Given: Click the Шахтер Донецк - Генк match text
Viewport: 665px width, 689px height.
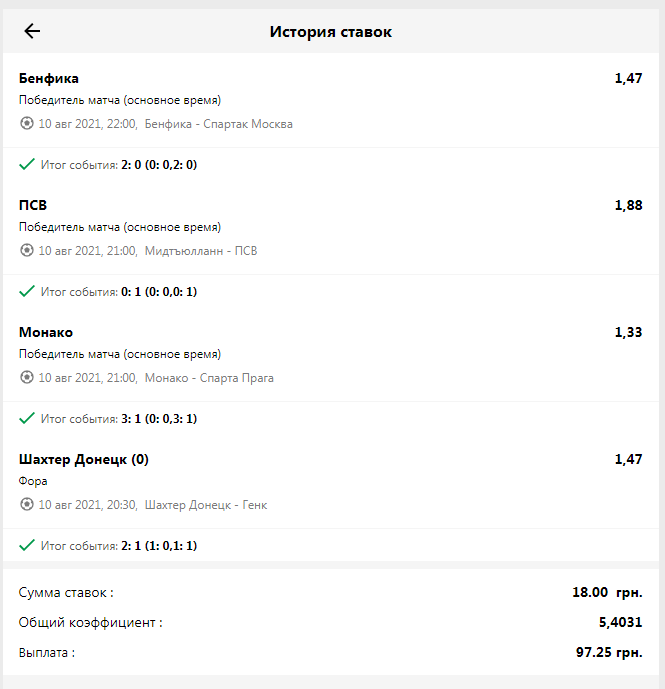Looking at the screenshot, I should pyautogui.click(x=206, y=505).
